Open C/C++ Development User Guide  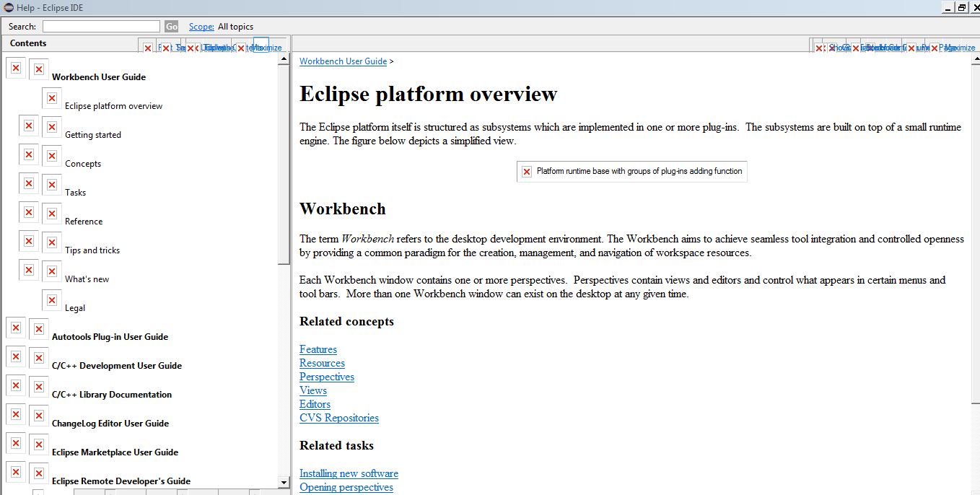click(117, 366)
